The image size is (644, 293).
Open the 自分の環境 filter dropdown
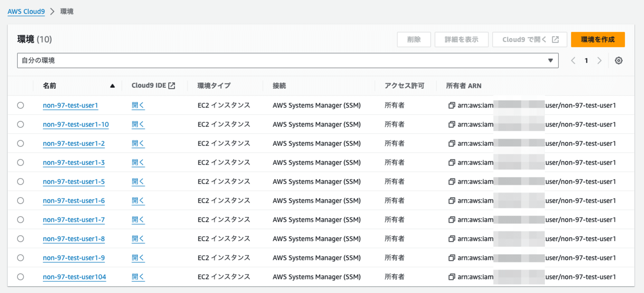tap(288, 61)
